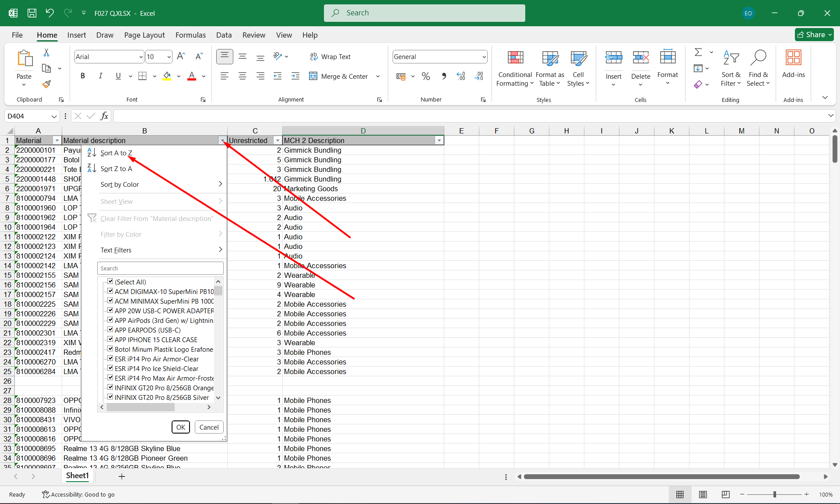This screenshot has height=504, width=840.
Task: Toggle the (Select All) checkbox
Action: coord(110,282)
